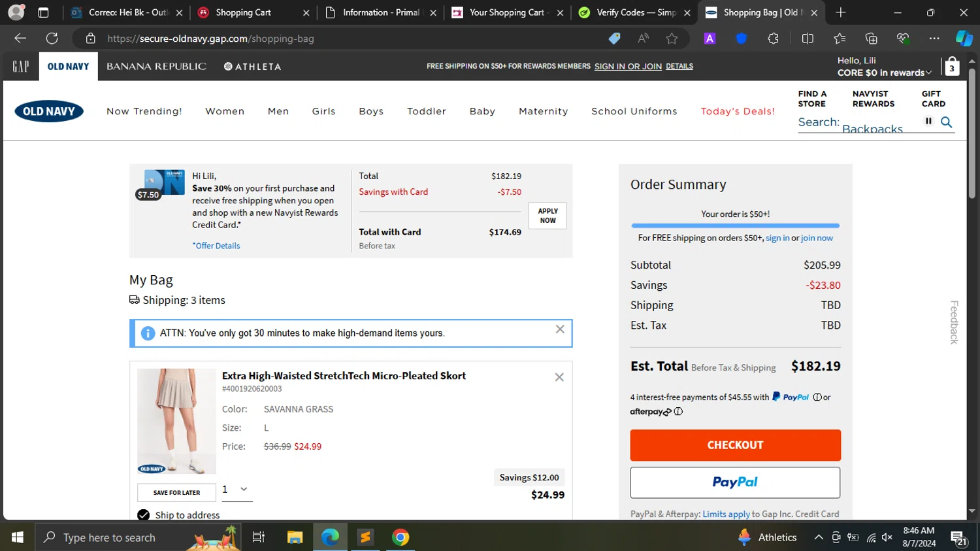Viewport: 980px width, 551px height.
Task: Click the blue shield extension icon
Action: point(741,39)
